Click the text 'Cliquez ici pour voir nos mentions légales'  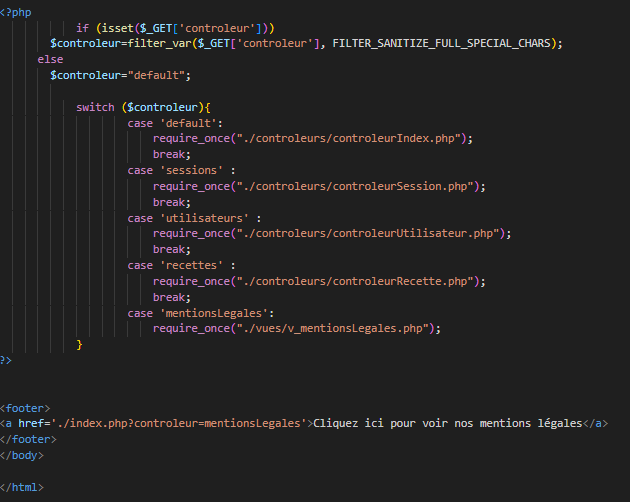[448, 424]
